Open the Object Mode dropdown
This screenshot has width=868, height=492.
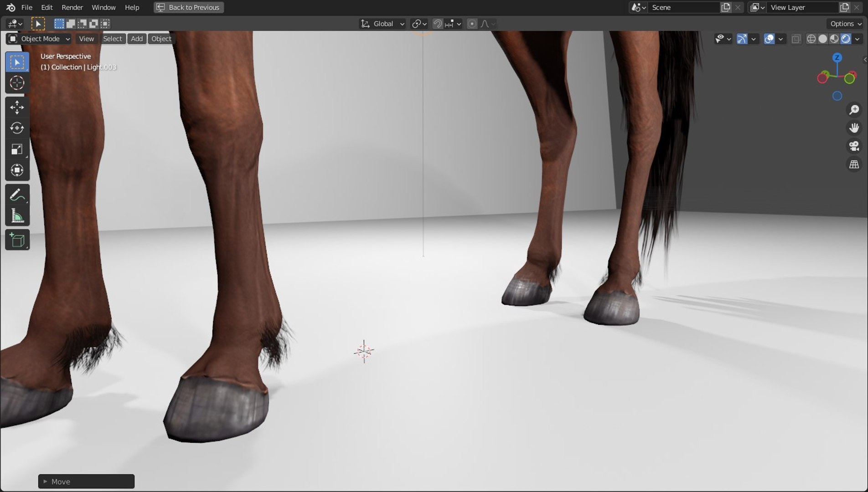click(39, 39)
